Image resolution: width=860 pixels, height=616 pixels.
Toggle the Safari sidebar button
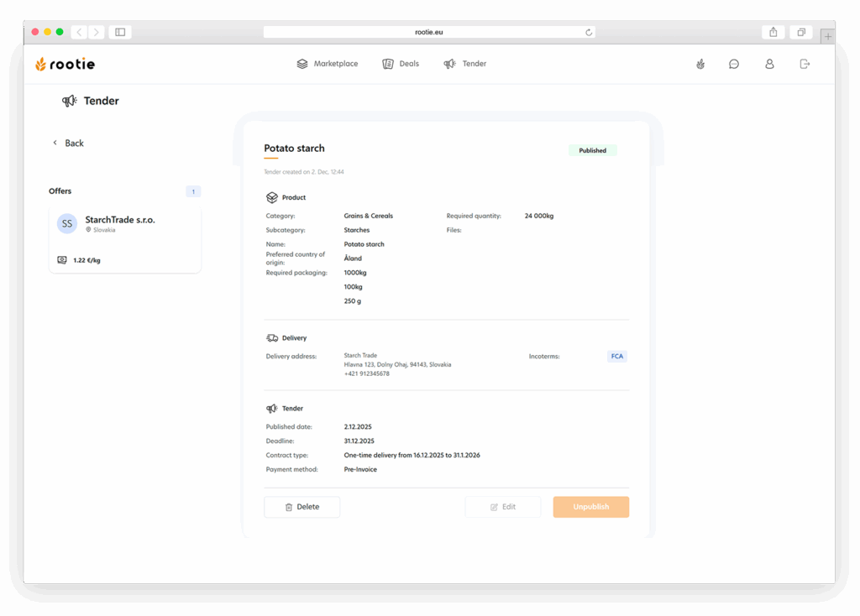pos(120,32)
